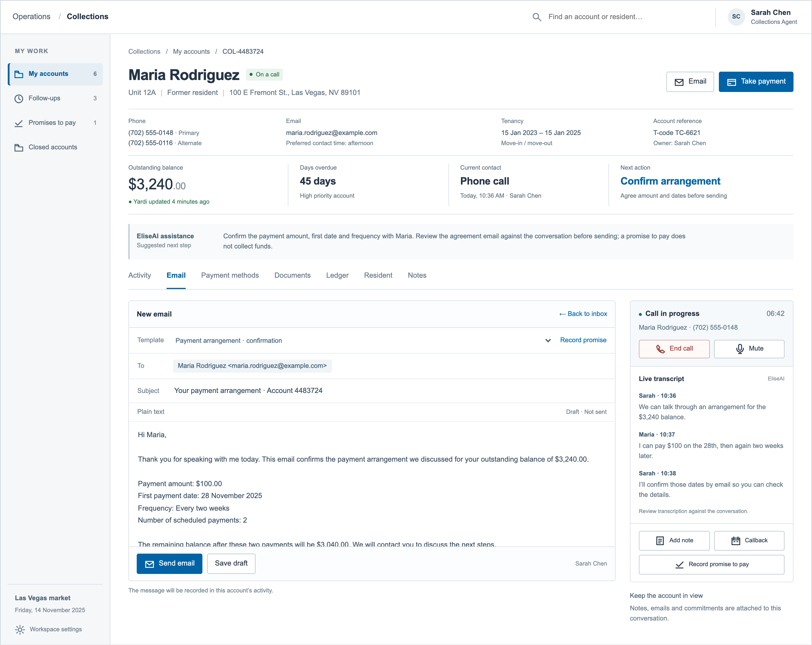Viewport: 812px width, 645px height.
Task: Click the primary phone number (702) 555-0148
Action: tap(151, 133)
